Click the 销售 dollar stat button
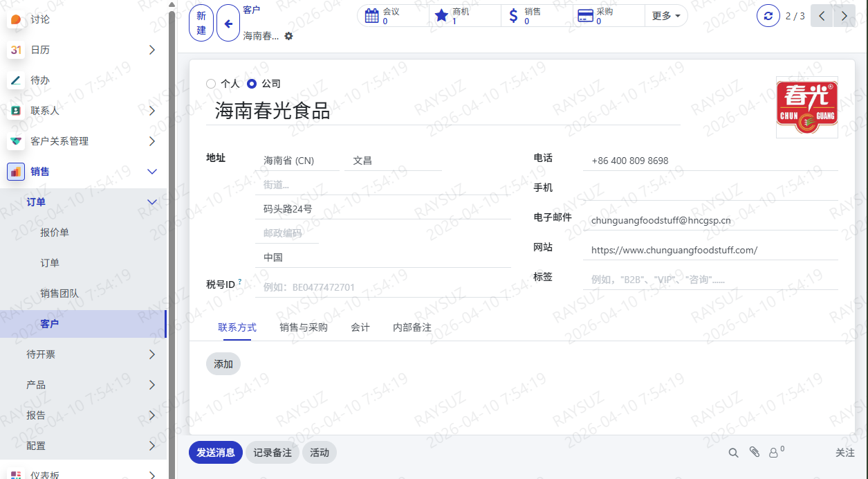This screenshot has height=479, width=868. (537, 16)
